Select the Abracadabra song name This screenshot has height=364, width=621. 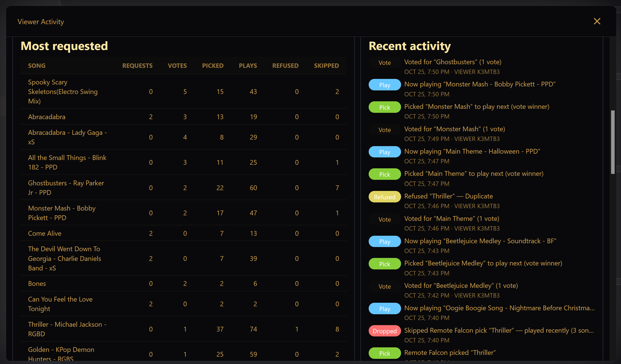point(47,117)
